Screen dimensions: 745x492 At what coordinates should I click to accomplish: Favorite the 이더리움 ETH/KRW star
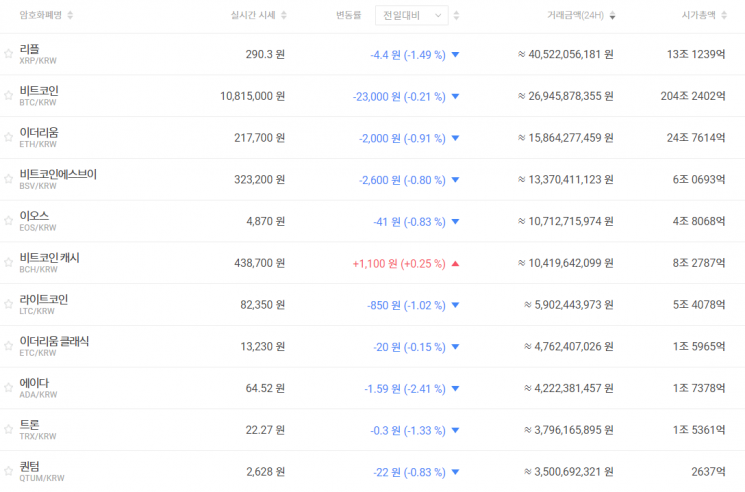(x=8, y=137)
